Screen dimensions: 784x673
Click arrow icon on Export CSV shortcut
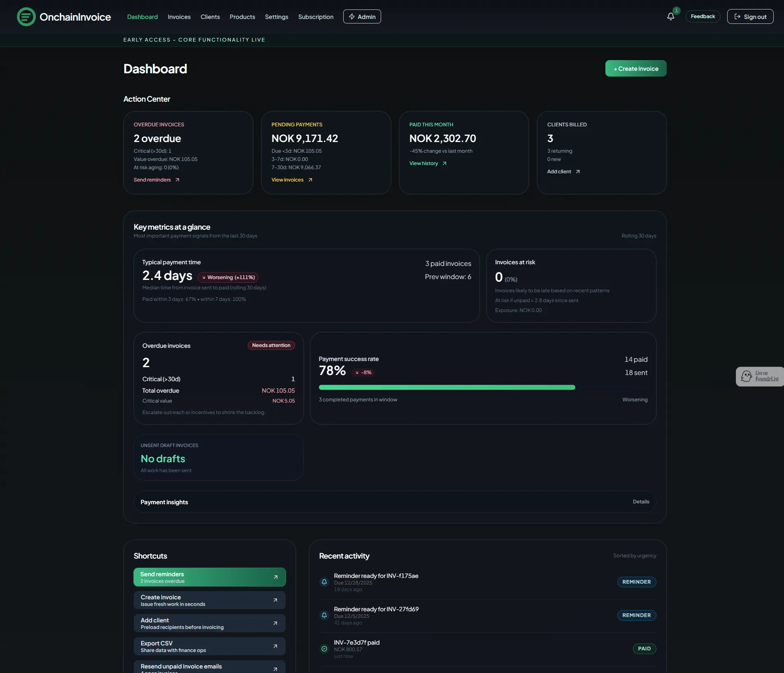click(275, 646)
